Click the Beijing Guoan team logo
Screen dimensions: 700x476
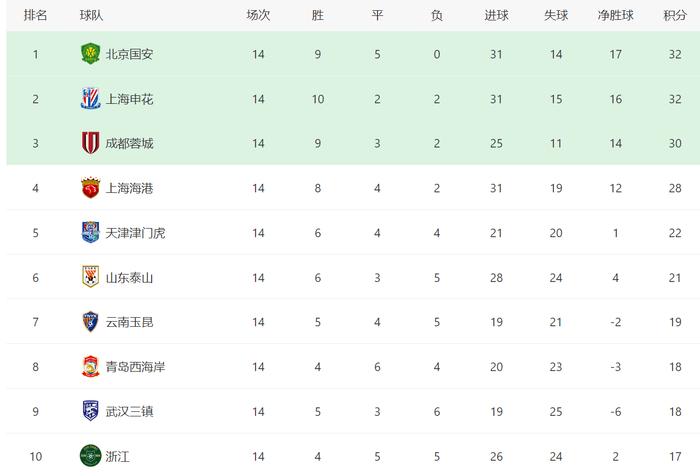tap(90, 54)
